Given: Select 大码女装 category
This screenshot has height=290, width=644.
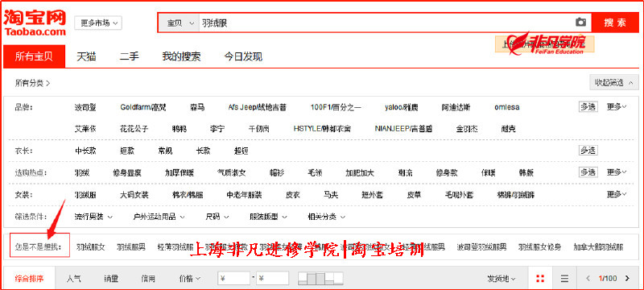Looking at the screenshot, I should (x=134, y=195).
